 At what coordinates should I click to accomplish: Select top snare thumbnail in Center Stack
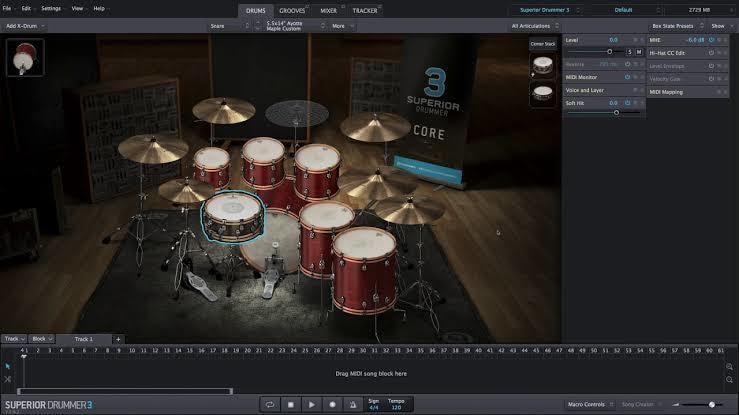[542, 65]
